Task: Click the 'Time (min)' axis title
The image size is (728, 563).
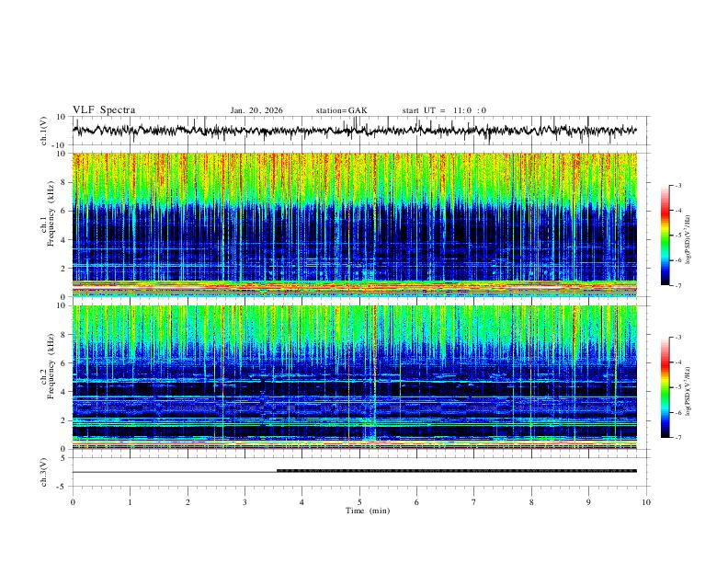Action: click(x=368, y=511)
